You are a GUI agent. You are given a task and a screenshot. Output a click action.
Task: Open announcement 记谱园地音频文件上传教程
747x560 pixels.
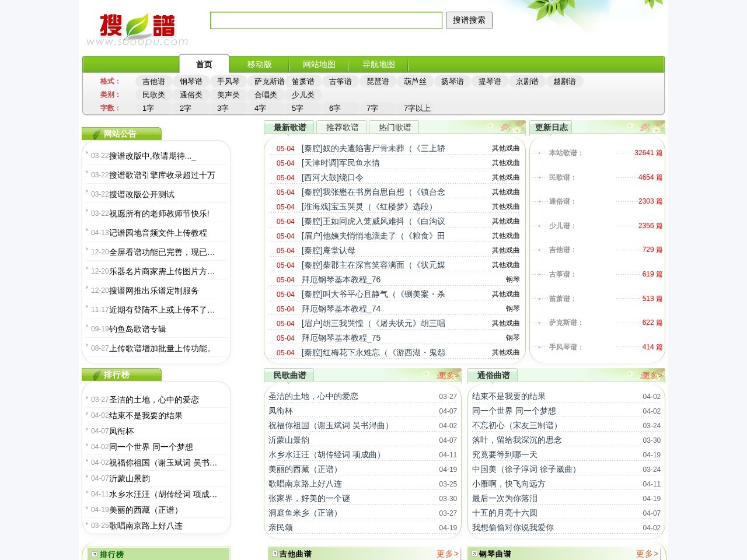158,233
